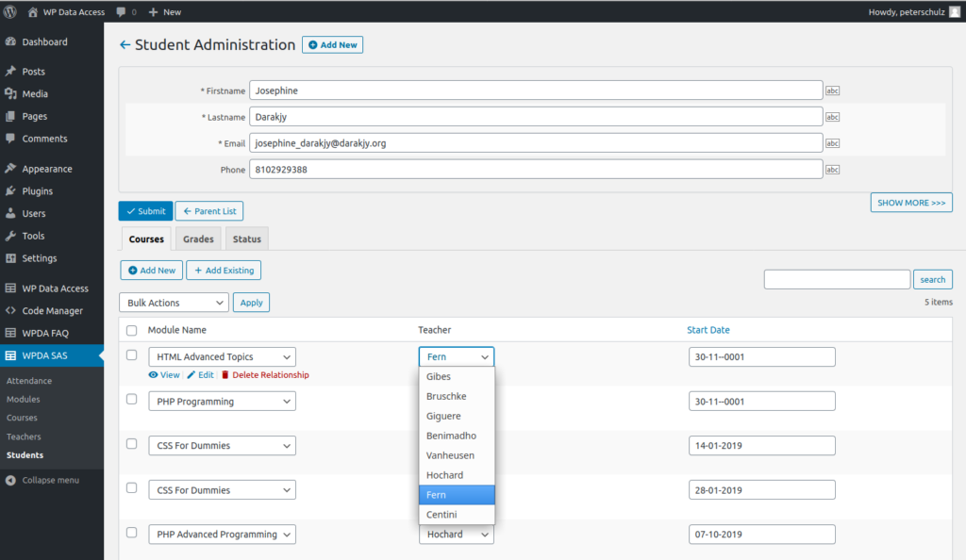Switch to the Status tab

click(247, 239)
